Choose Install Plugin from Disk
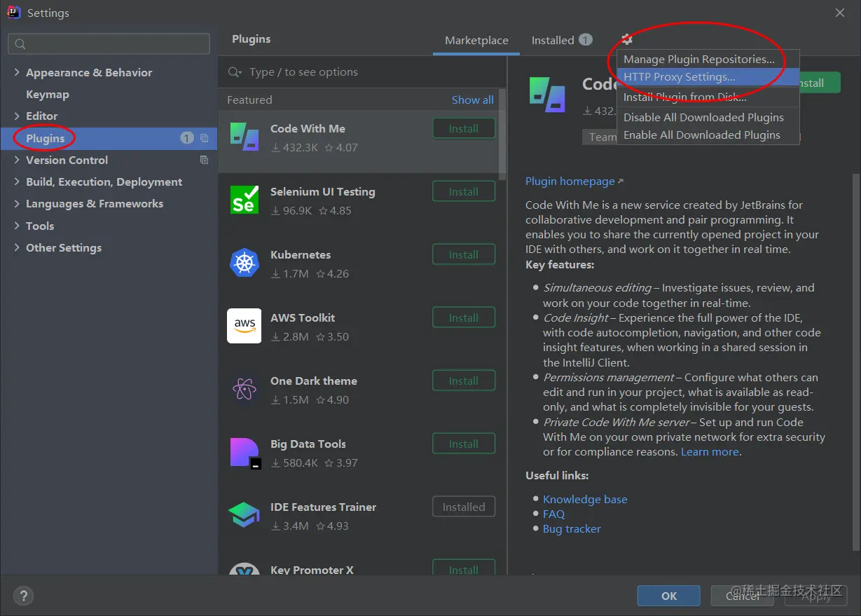861x616 pixels. click(708, 97)
